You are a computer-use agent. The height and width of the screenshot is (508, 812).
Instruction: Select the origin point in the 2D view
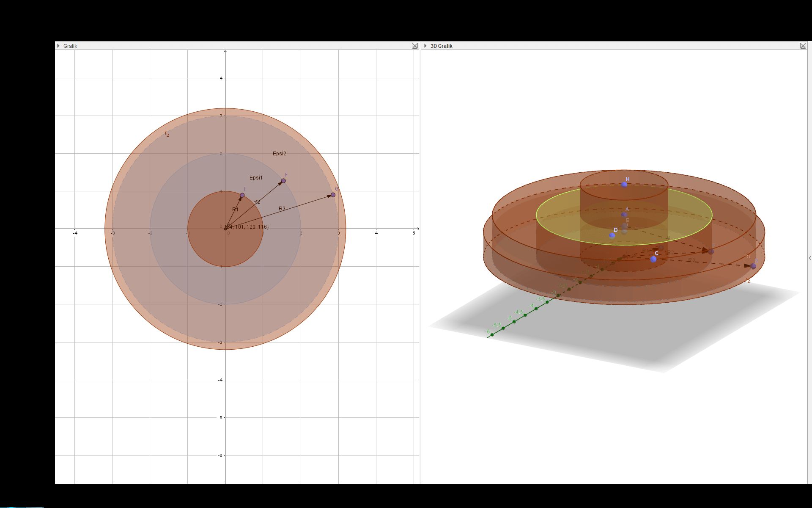225,229
